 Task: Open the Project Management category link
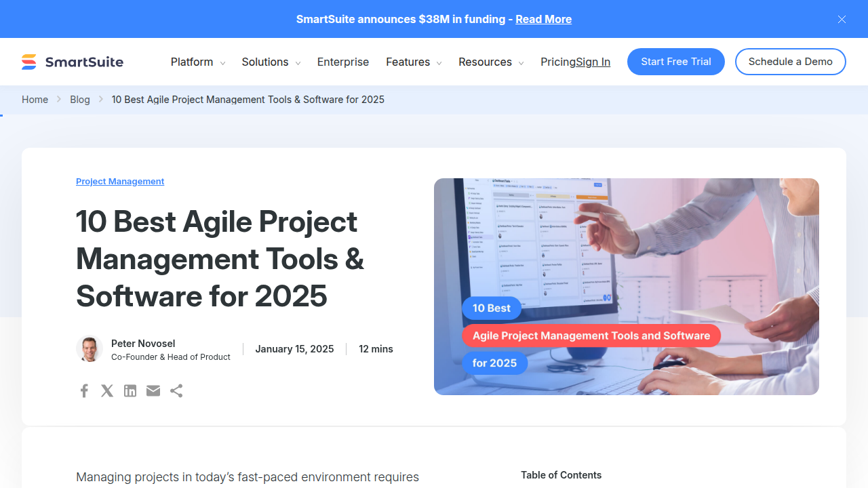(x=120, y=181)
